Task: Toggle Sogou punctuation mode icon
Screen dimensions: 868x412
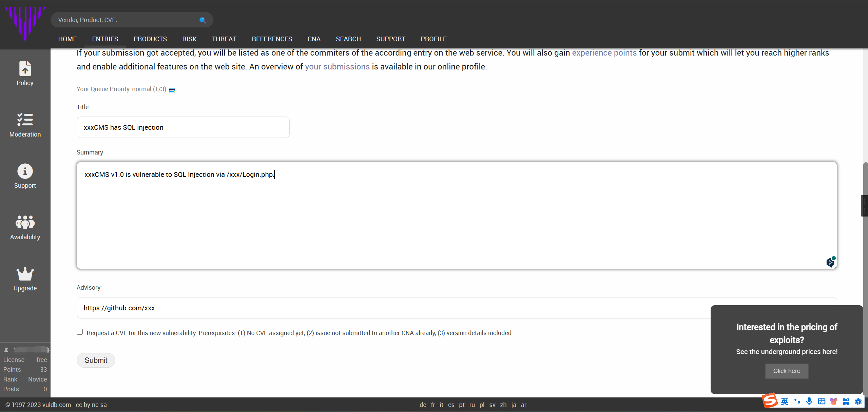Action: (x=797, y=401)
